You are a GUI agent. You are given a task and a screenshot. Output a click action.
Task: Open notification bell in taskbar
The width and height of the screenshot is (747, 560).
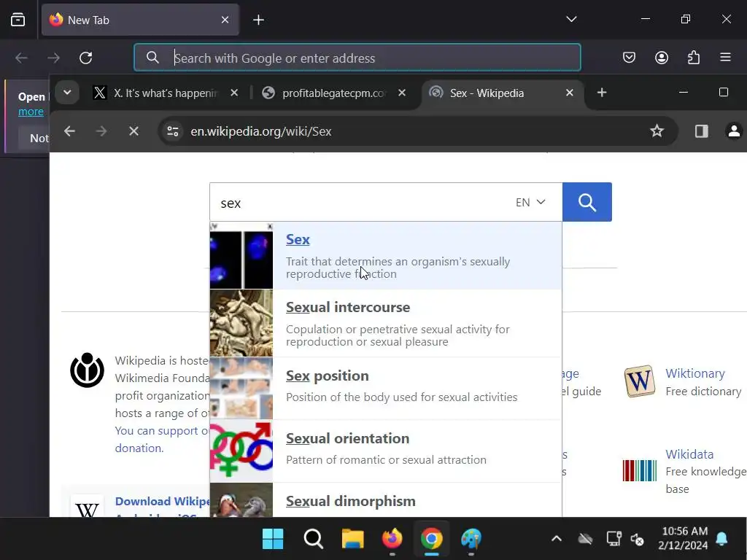(721, 539)
